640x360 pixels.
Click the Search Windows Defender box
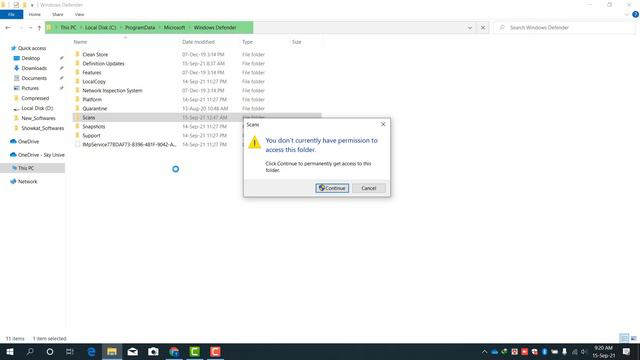tap(565, 28)
